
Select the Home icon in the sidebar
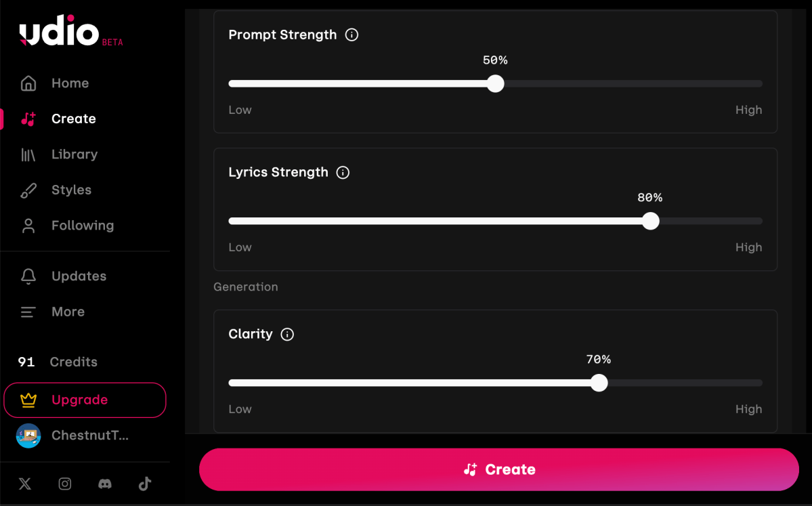(27, 83)
